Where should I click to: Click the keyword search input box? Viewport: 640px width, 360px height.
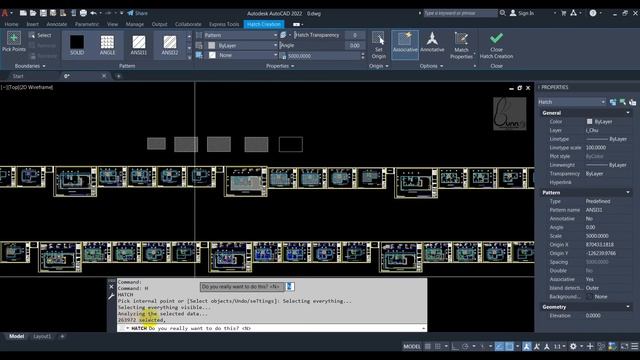460,13
